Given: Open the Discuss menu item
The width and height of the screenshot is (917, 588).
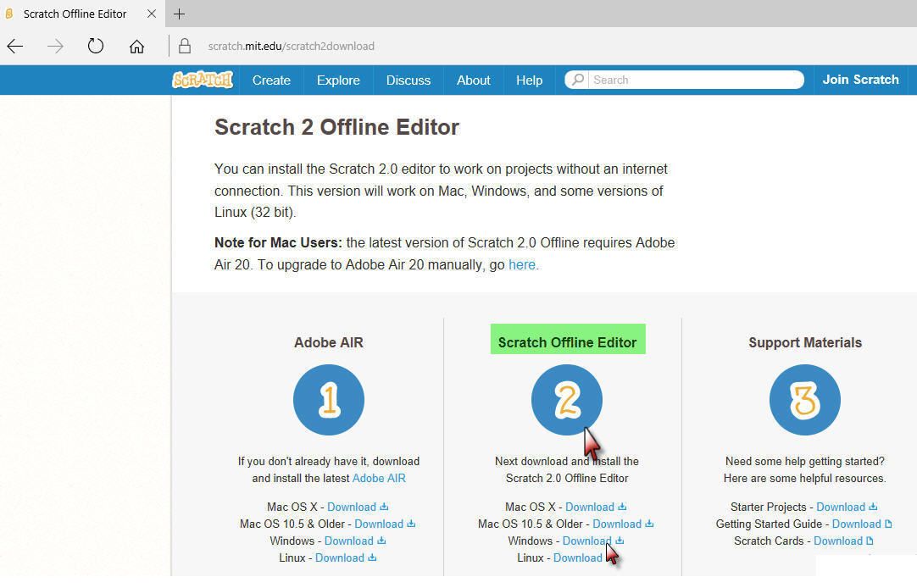Looking at the screenshot, I should [x=408, y=80].
